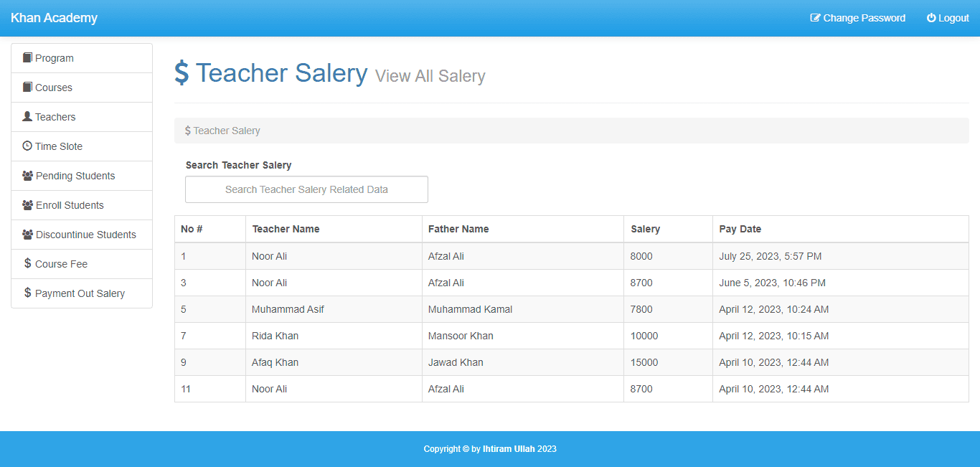This screenshot has height=467, width=980.
Task: Click the book icon next to Program
Action: [27, 57]
